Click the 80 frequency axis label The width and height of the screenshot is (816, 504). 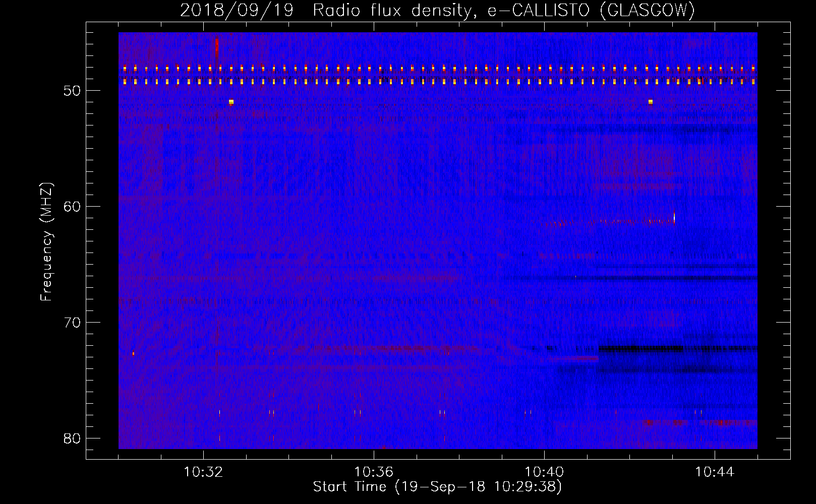pyautogui.click(x=72, y=438)
